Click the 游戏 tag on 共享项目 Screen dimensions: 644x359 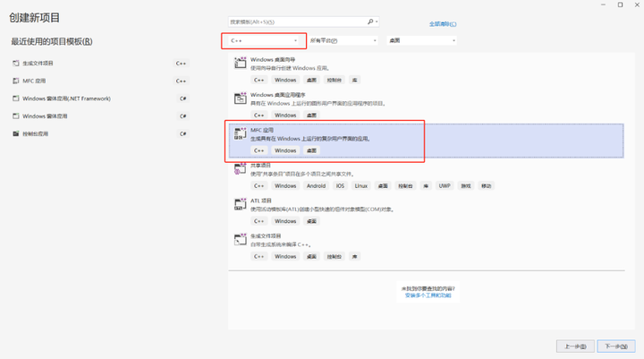[x=465, y=186]
